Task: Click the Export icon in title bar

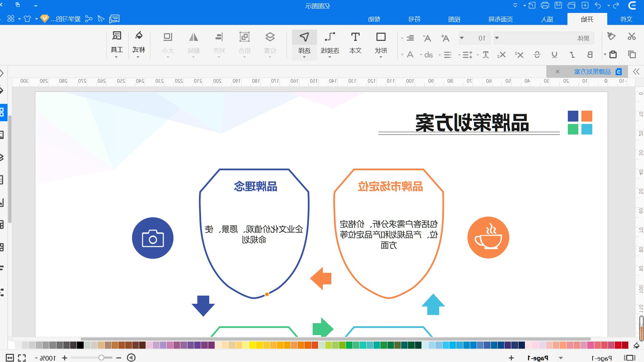Action: tap(532, 5)
